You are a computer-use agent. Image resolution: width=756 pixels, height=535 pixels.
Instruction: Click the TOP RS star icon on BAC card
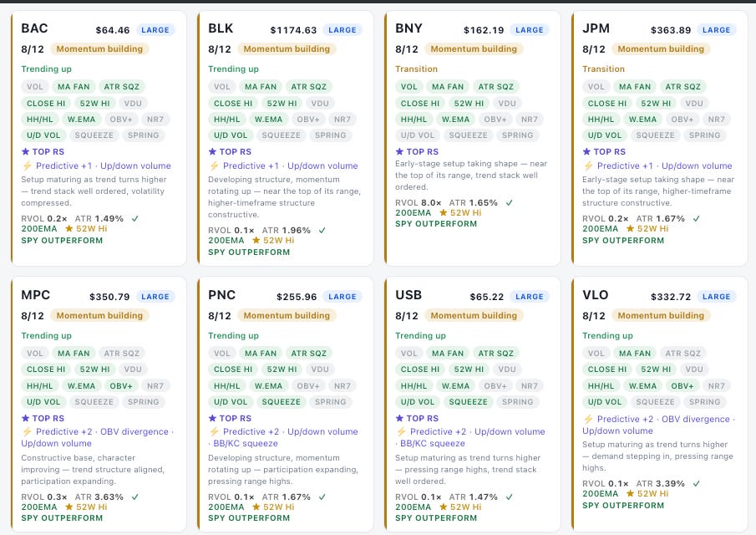pyautogui.click(x=26, y=151)
